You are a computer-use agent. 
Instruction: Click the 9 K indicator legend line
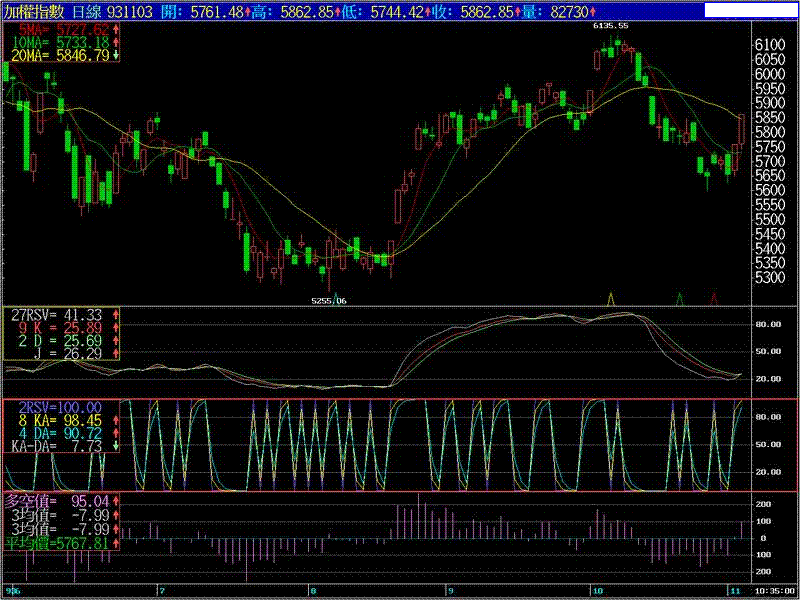tap(58, 327)
